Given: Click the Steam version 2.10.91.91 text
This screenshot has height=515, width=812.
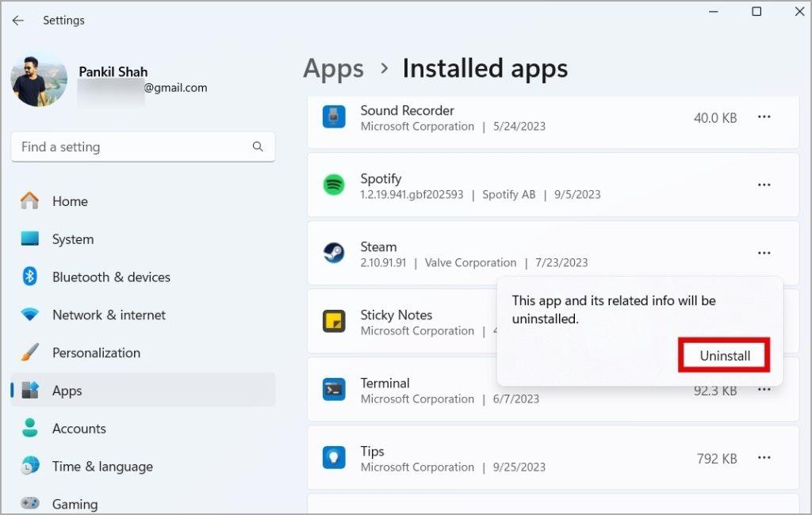Looking at the screenshot, I should (x=383, y=263).
